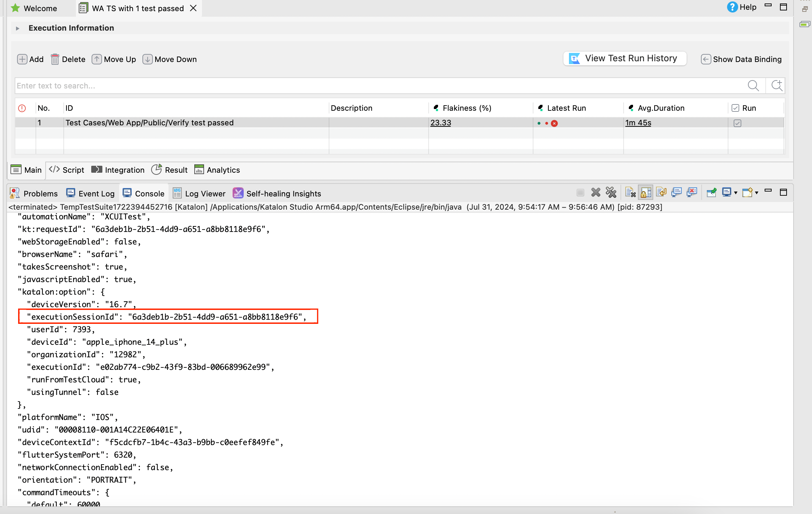Open the Display Selected Console dropdown arrow

tap(736, 193)
